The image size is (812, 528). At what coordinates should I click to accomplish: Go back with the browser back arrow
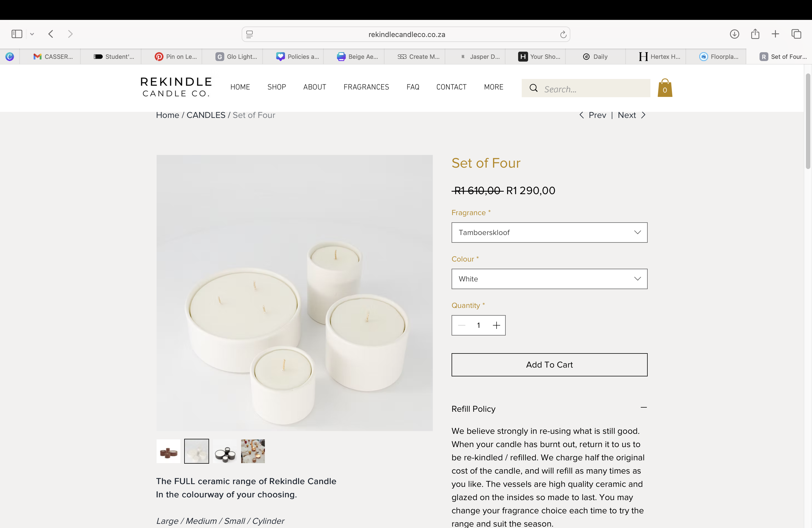pyautogui.click(x=51, y=34)
